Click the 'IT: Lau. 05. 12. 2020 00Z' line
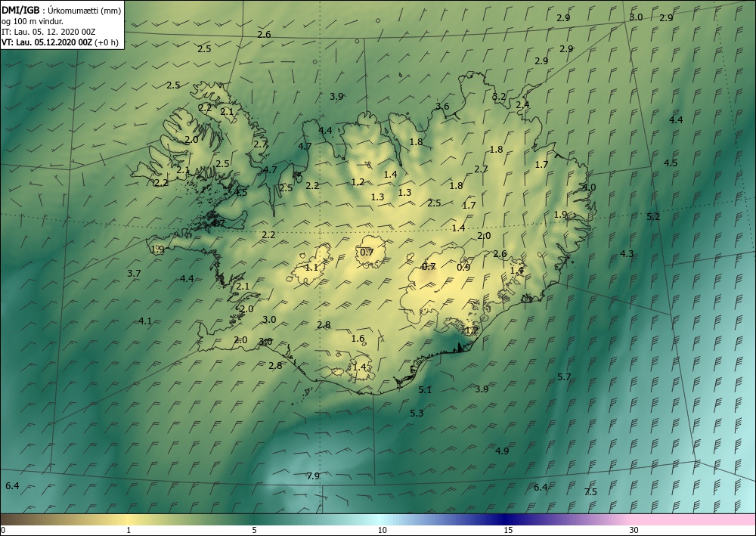Screen dimensions: 756x536 coord(48,32)
